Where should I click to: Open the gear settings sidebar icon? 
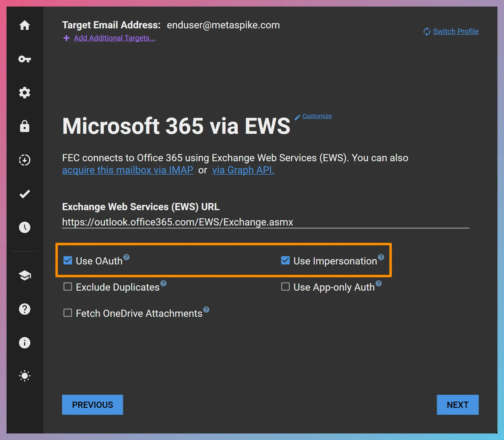(x=25, y=93)
